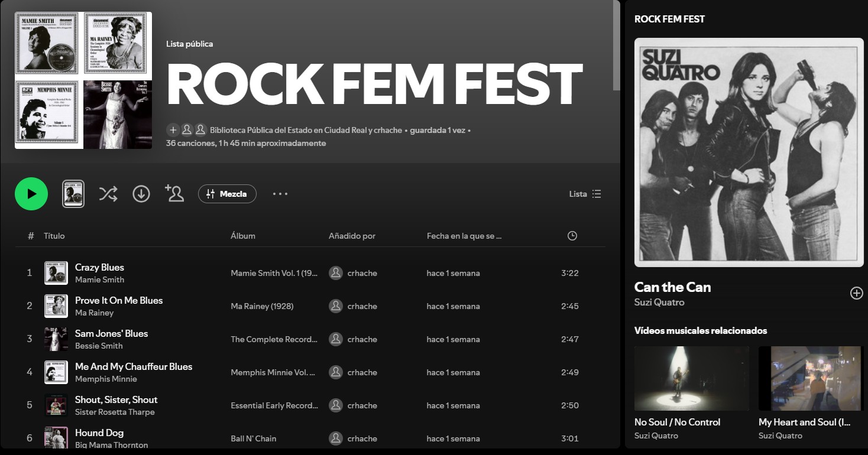Add Can the Can to library with plus icon

point(856,293)
